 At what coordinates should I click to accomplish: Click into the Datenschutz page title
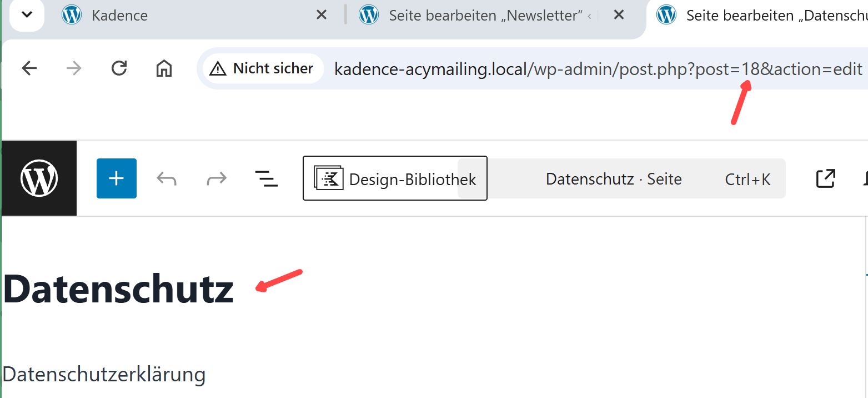tap(118, 289)
